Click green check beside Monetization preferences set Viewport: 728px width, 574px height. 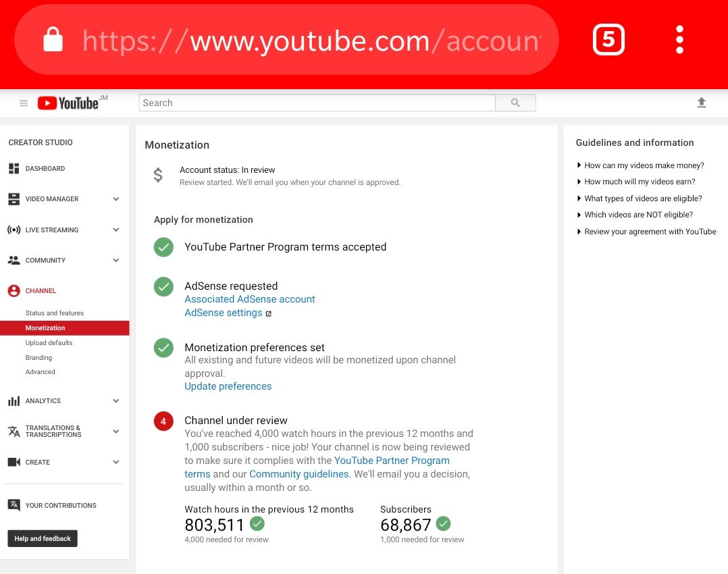(163, 348)
